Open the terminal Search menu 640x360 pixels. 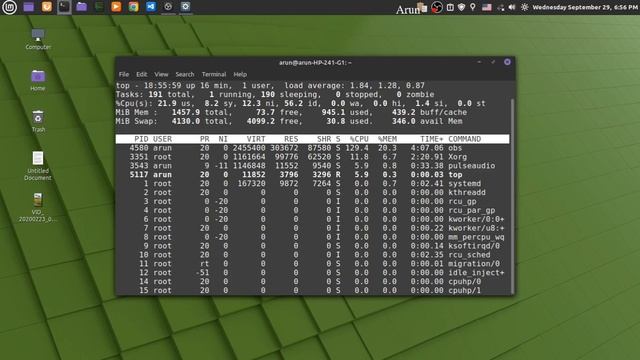(185, 74)
